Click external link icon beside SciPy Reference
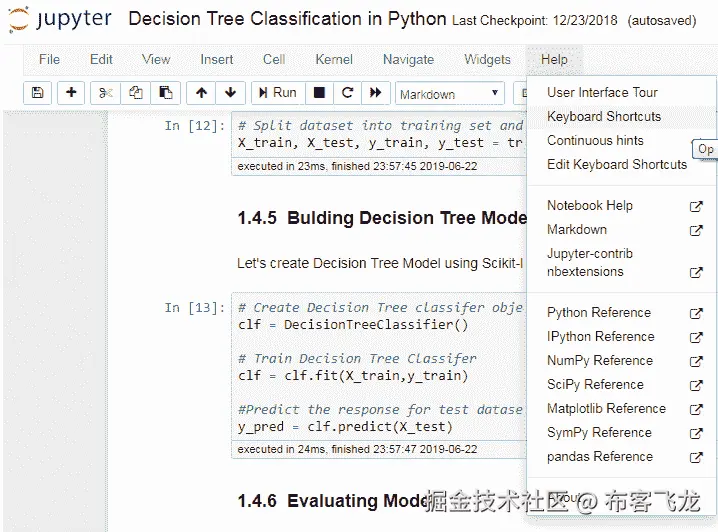Image resolution: width=718 pixels, height=532 pixels. coord(696,385)
